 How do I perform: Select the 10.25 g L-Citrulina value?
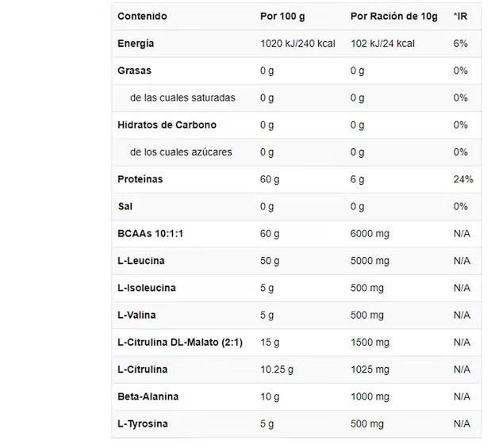277,370
